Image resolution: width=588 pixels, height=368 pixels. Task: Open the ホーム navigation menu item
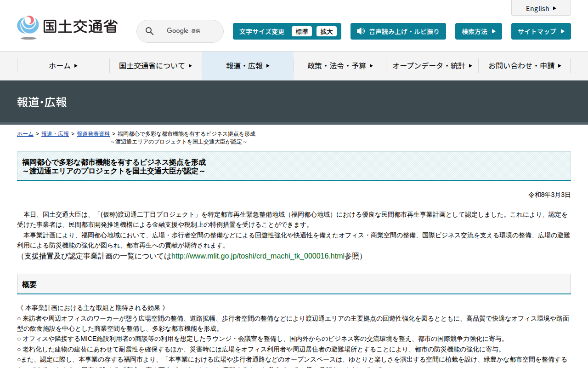63,66
